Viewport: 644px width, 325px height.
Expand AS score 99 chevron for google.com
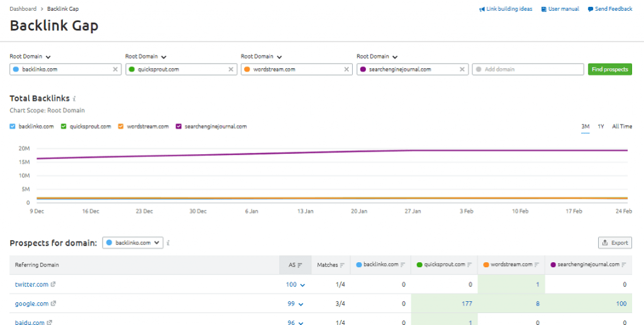(x=301, y=304)
